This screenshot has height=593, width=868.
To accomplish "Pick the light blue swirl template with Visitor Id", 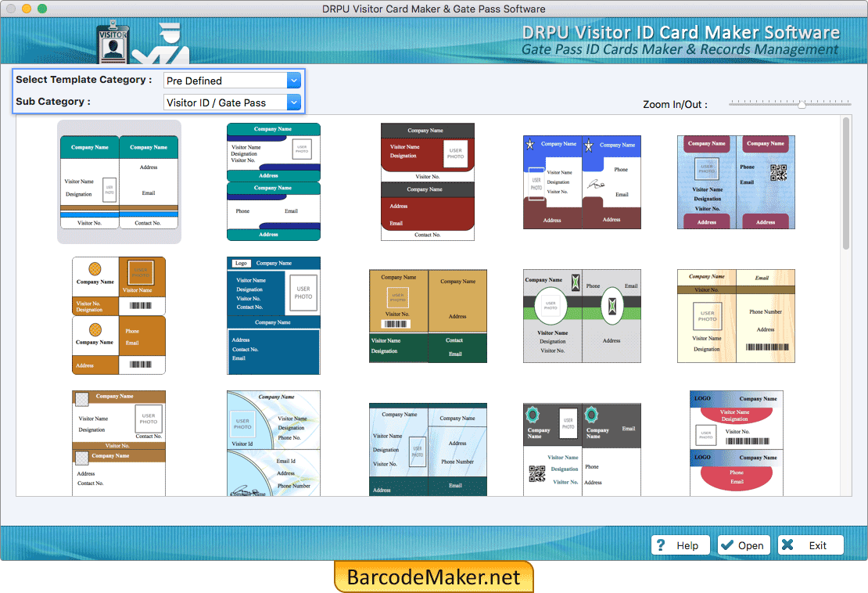I will (274, 443).
